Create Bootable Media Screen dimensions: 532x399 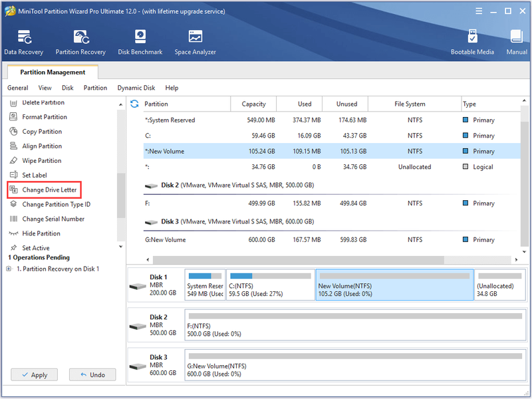tap(472, 42)
